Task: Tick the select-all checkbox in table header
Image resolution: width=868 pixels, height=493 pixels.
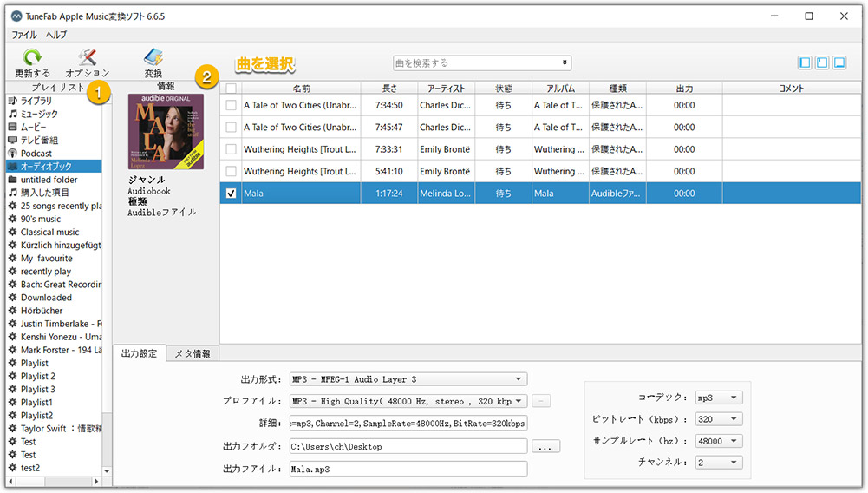Action: point(231,89)
